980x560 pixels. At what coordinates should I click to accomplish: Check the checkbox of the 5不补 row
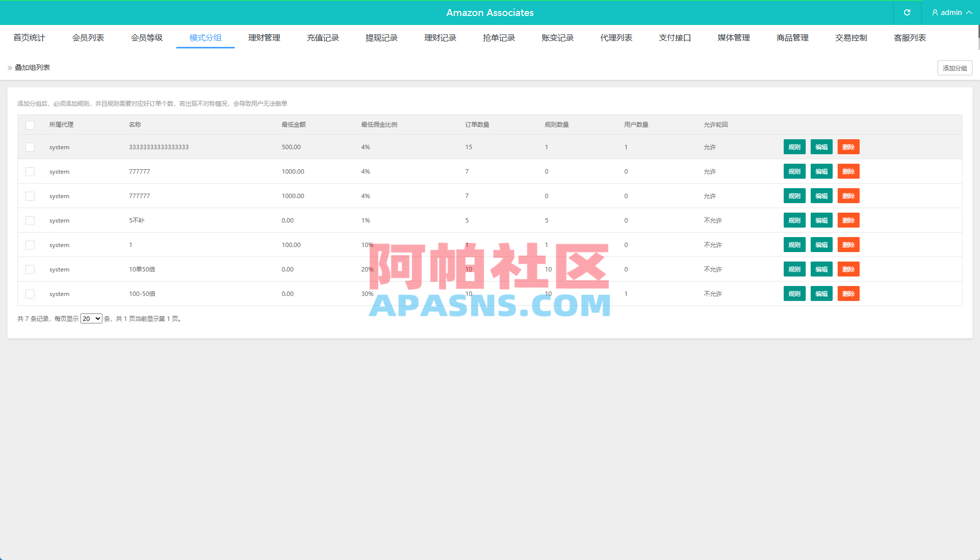click(x=30, y=220)
